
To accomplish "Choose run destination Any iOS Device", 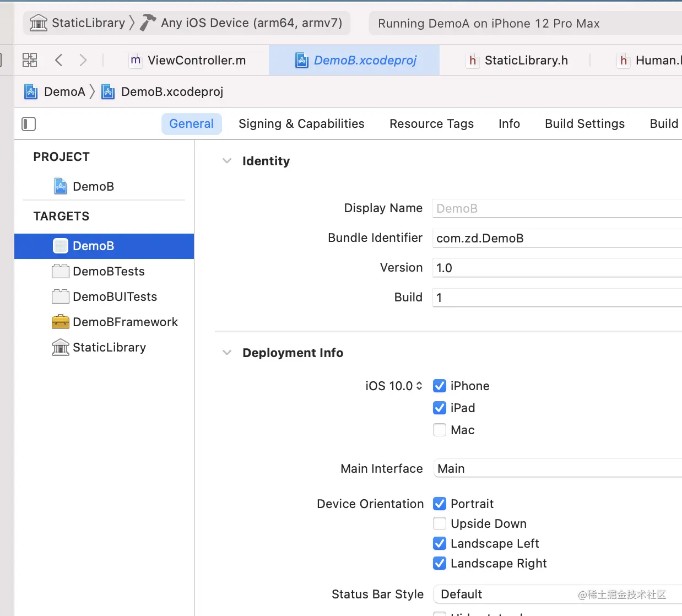I will [242, 23].
